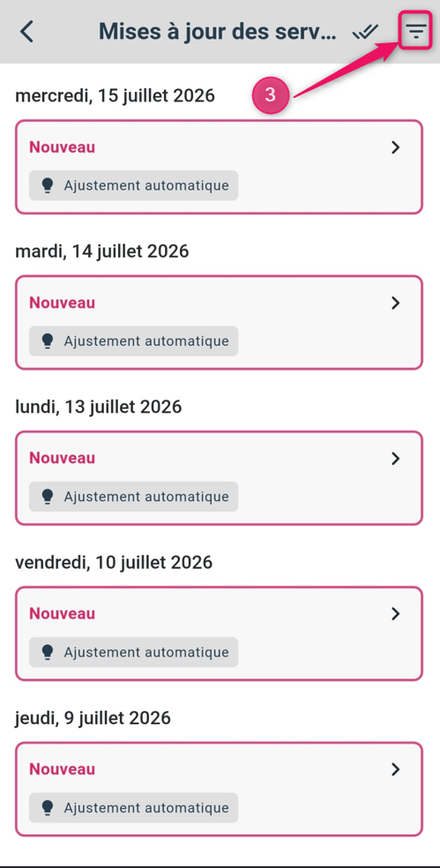Expand the lundi 13 juillet update chevron

[395, 459]
